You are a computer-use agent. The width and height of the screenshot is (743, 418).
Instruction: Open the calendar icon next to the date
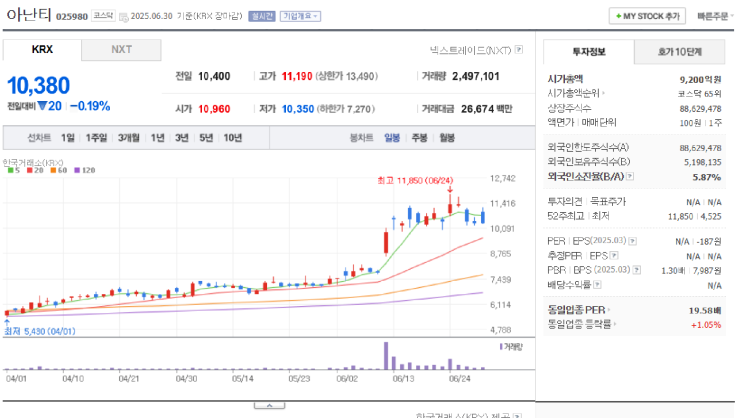pyautogui.click(x=124, y=18)
